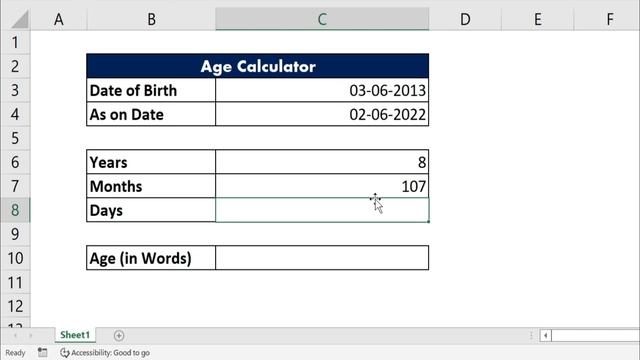
Task: Select the Age Calculator title cell
Action: pyautogui.click(x=258, y=66)
